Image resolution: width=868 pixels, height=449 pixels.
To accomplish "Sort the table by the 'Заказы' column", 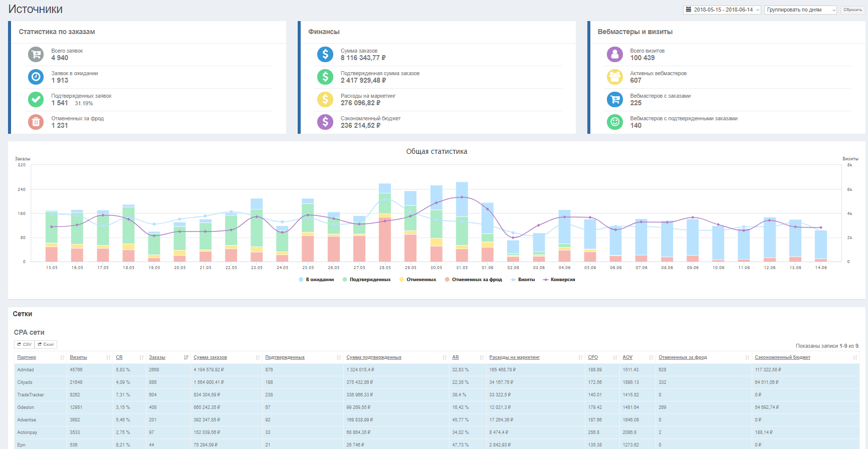I will pyautogui.click(x=157, y=357).
